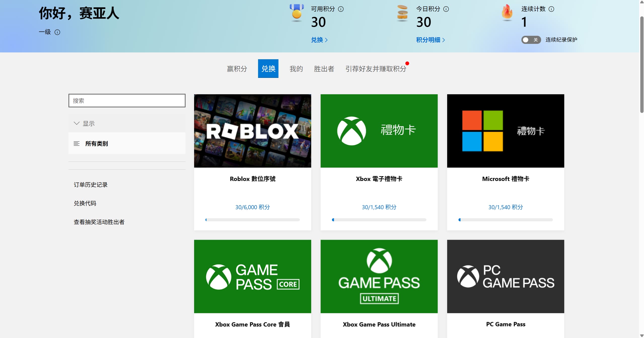Open the Microsoft 禮物卡 reward image
The height and width of the screenshot is (338, 644).
click(x=506, y=131)
